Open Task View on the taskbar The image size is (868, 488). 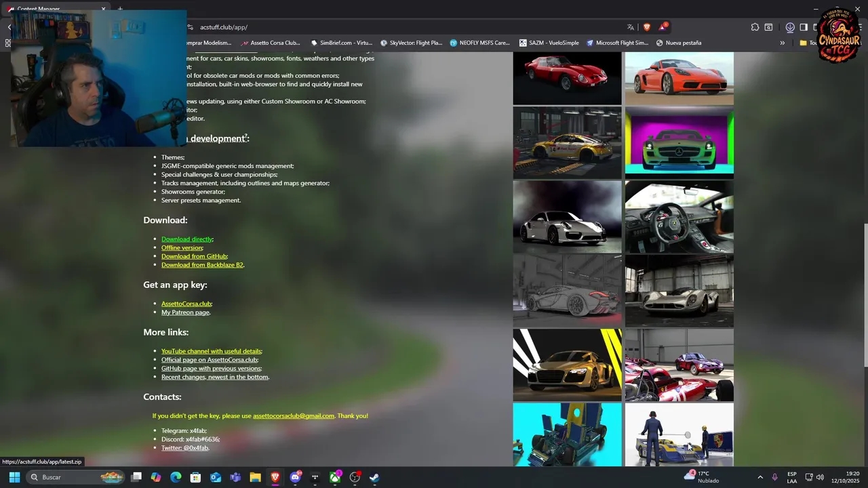tap(136, 477)
